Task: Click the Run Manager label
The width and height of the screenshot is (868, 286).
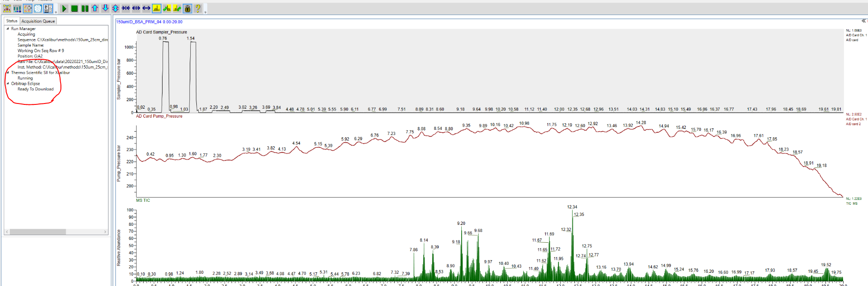Action: tap(23, 29)
